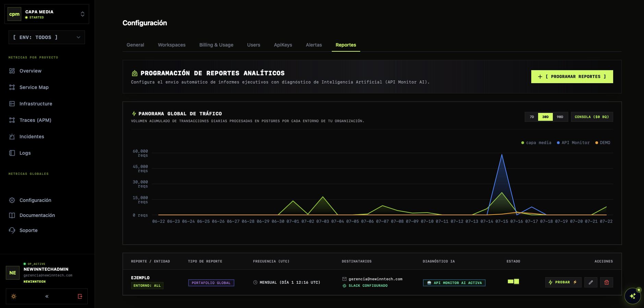Open the Users tab
The image size is (644, 308).
(x=254, y=45)
